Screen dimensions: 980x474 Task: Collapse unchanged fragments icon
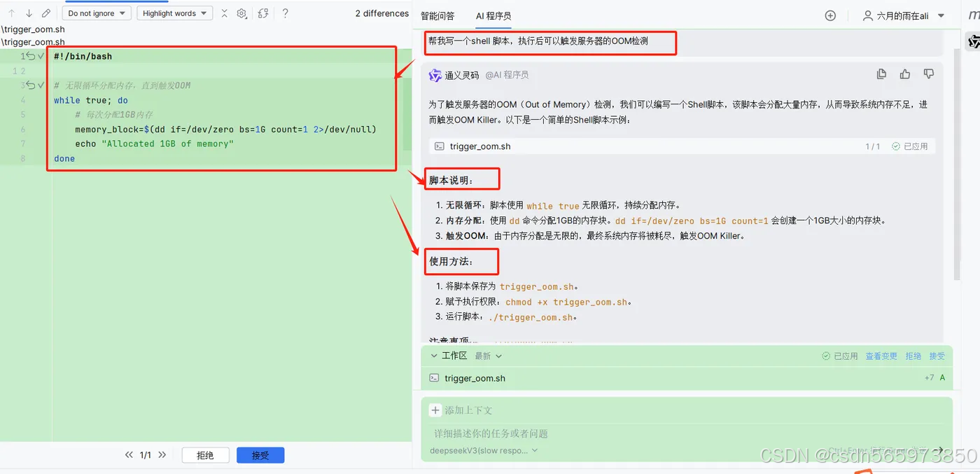click(224, 13)
